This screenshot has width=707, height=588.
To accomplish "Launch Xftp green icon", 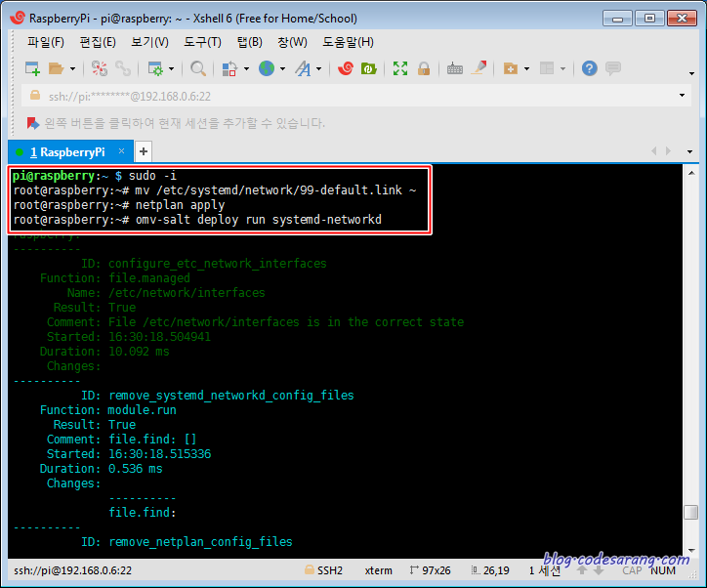I will tap(369, 68).
